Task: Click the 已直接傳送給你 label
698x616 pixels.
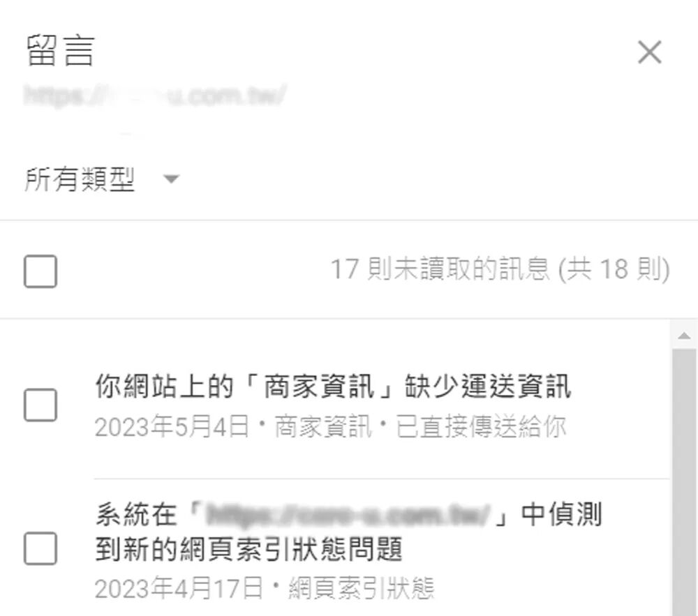Action: pyautogui.click(x=481, y=426)
